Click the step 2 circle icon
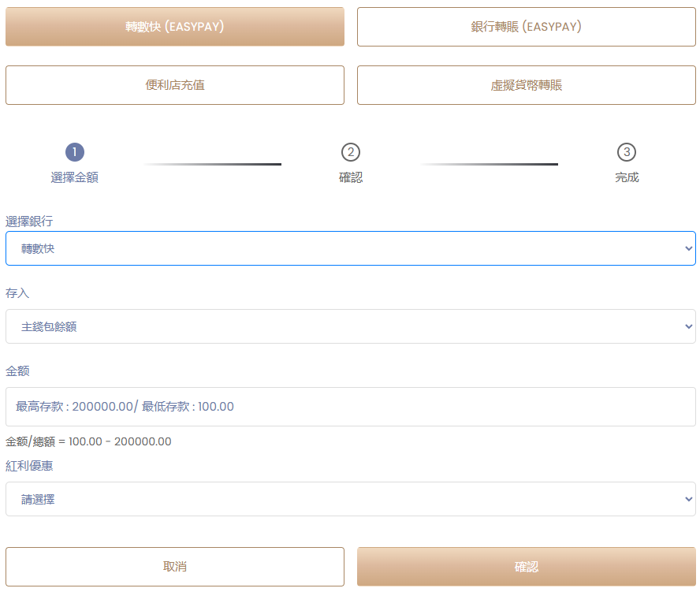700x592 pixels. click(x=351, y=152)
